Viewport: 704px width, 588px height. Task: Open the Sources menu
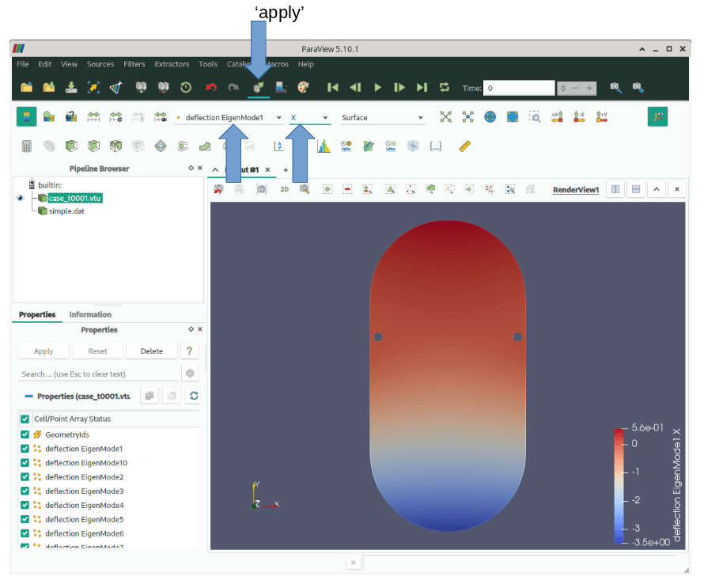(100, 64)
